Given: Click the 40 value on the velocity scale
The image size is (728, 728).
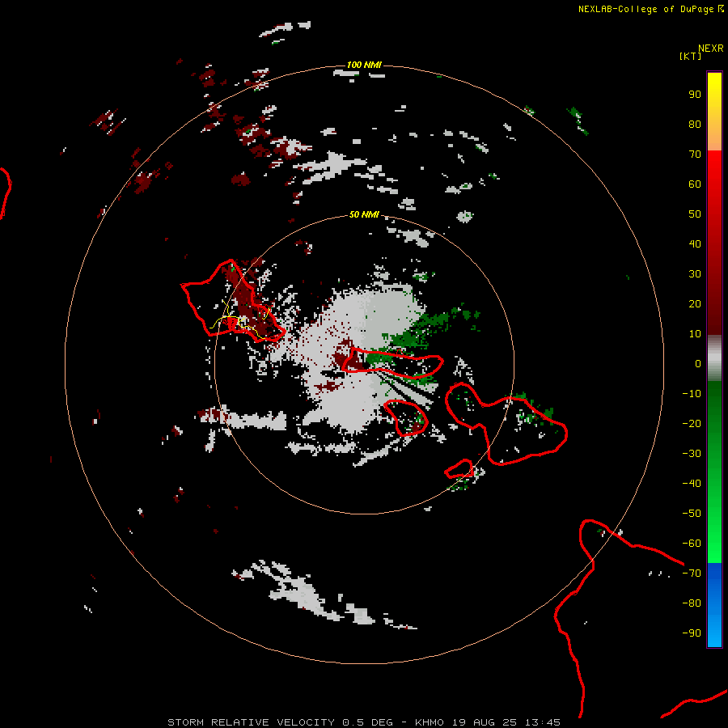Looking at the screenshot, I should pyautogui.click(x=695, y=244).
